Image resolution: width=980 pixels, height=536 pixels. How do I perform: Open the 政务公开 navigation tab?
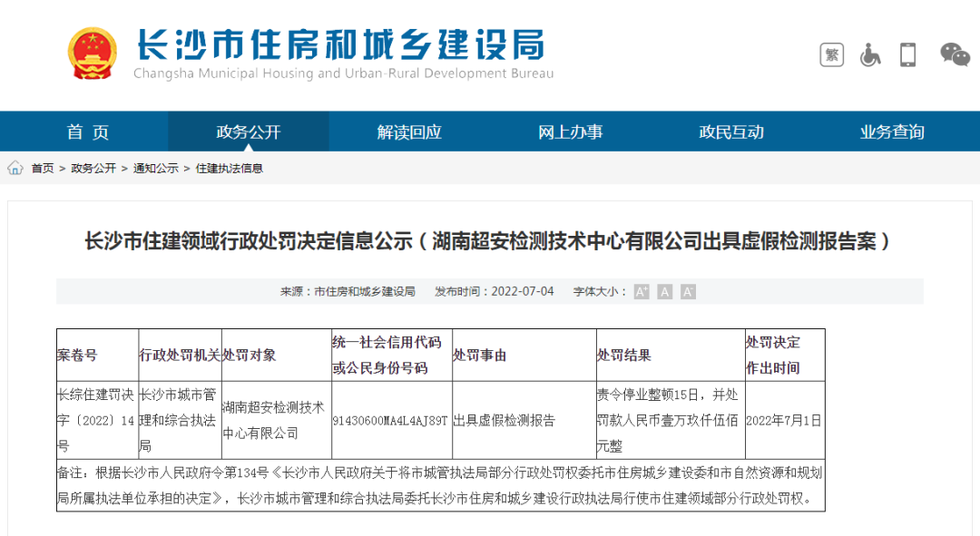point(249,132)
